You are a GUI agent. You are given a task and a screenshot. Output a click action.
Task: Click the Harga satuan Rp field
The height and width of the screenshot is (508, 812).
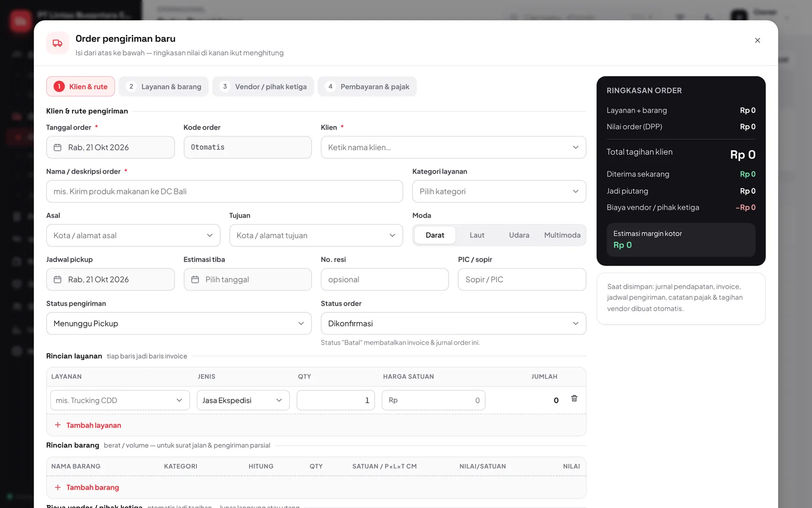[x=433, y=400]
